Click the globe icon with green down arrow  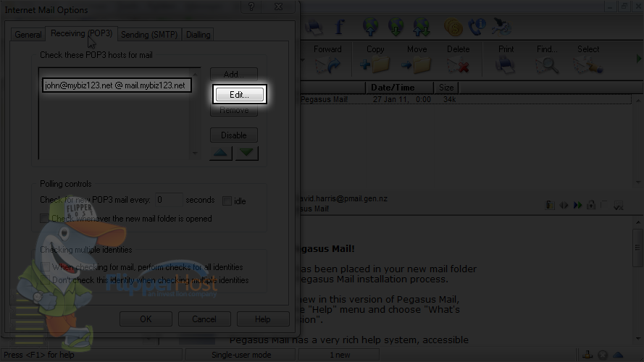pyautogui.click(x=396, y=27)
